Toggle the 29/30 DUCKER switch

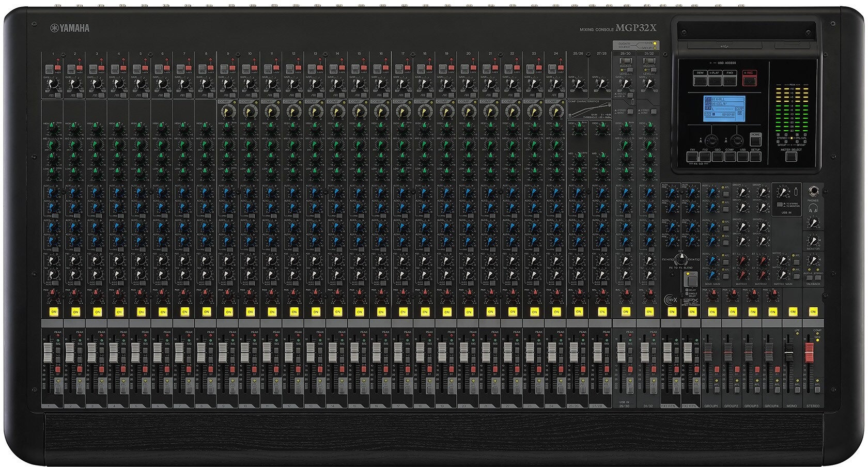625,60
